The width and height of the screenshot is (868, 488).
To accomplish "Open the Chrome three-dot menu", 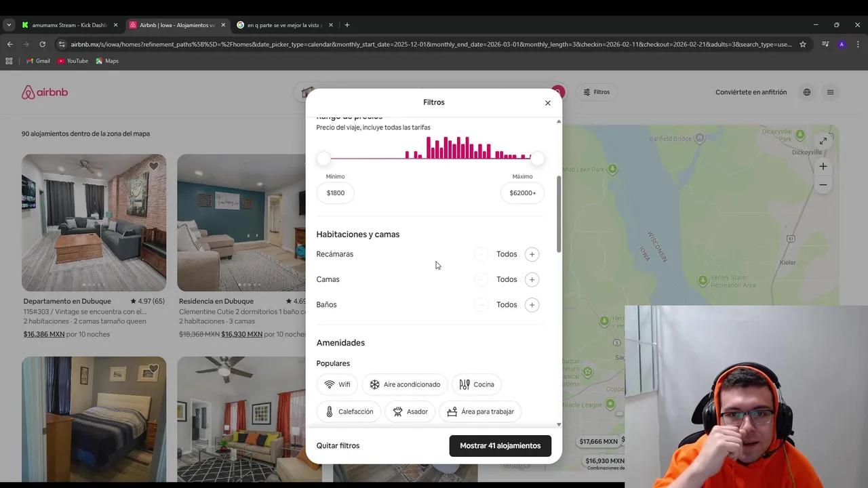I will pos(858,44).
